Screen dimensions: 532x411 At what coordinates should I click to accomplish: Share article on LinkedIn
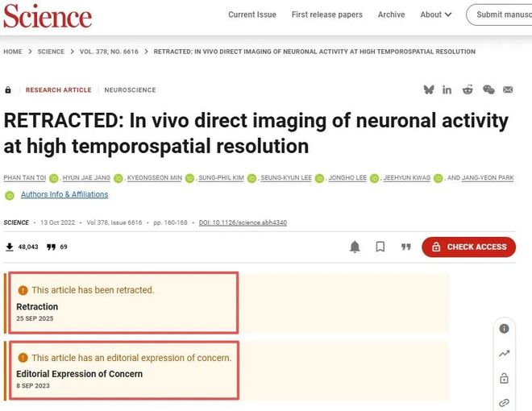pos(447,89)
